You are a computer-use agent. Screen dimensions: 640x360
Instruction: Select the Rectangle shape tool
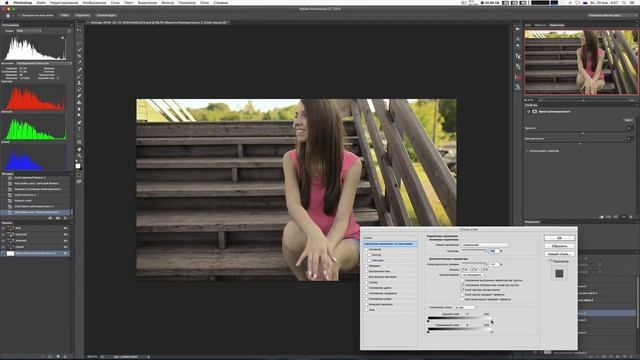79,142
